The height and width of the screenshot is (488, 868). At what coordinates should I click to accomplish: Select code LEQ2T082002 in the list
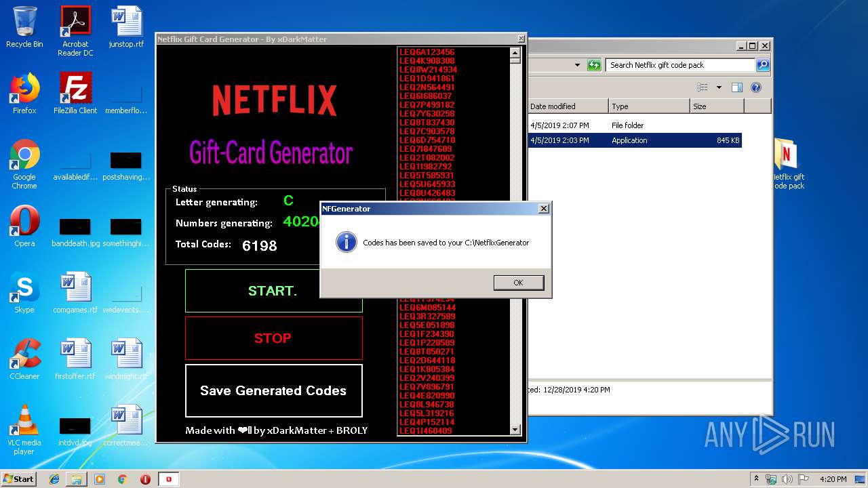coord(427,158)
